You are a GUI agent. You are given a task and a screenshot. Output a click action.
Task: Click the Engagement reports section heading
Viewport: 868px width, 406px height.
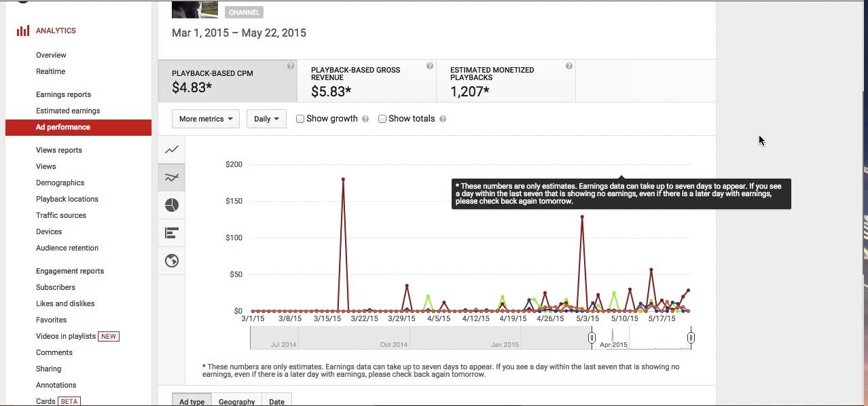click(x=70, y=271)
